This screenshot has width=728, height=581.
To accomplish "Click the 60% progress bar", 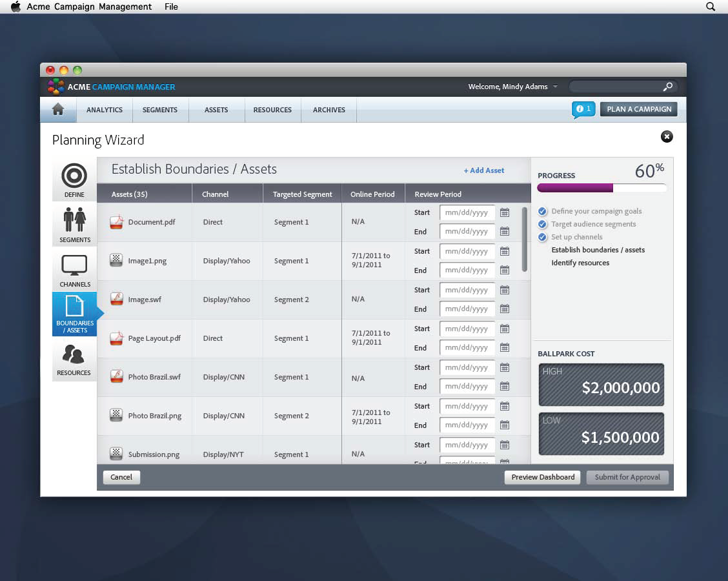I will click(602, 188).
